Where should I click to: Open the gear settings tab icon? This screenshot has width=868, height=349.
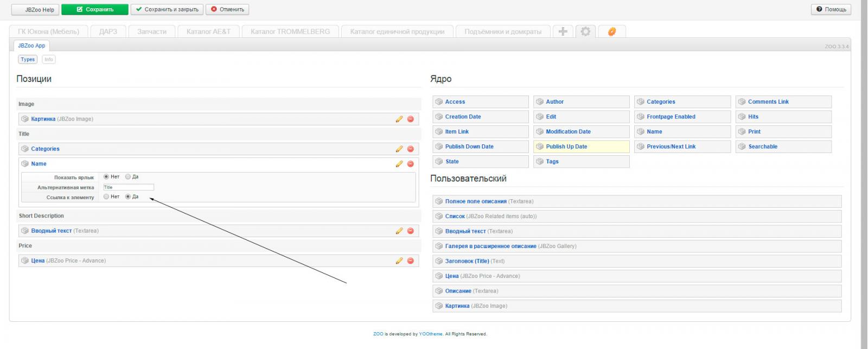click(585, 31)
